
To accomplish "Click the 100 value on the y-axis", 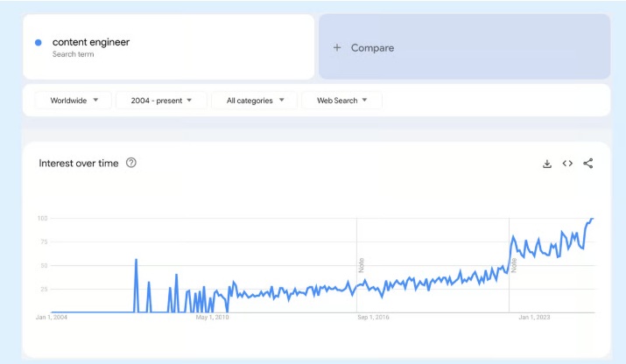I will click(42, 219).
